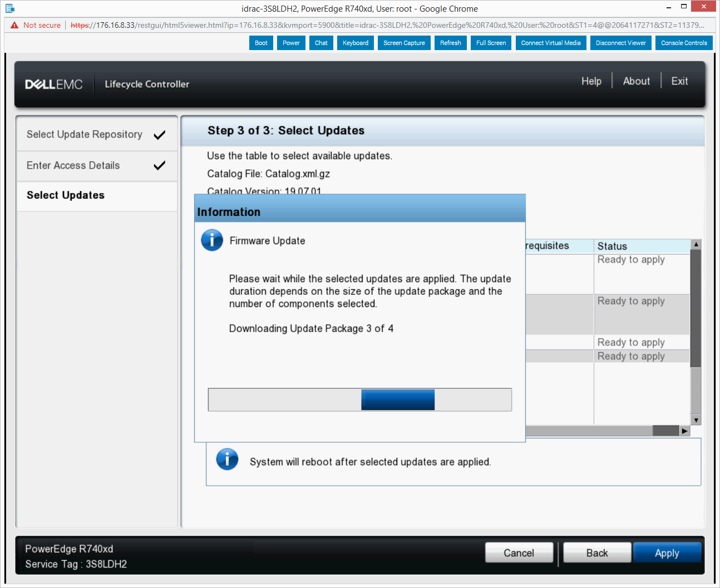Image resolution: width=720 pixels, height=588 pixels.
Task: Click the system reboot notice info icon
Action: [x=227, y=459]
